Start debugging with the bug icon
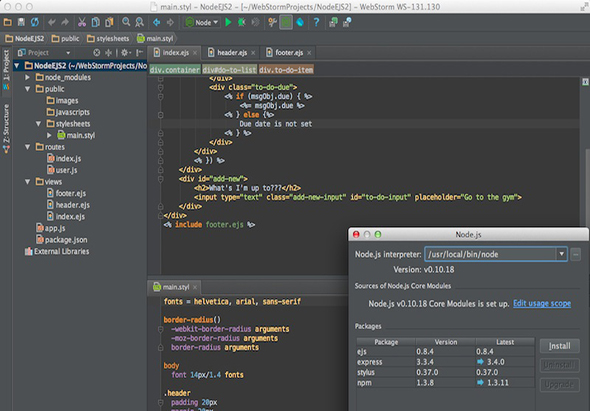The image size is (590, 411). pos(242,23)
